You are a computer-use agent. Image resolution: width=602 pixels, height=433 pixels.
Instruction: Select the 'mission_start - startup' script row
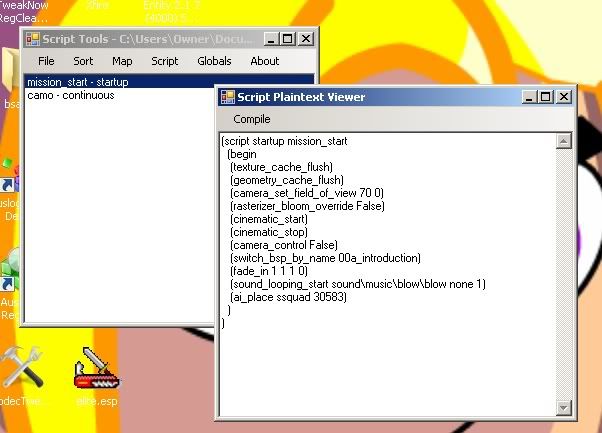169,82
